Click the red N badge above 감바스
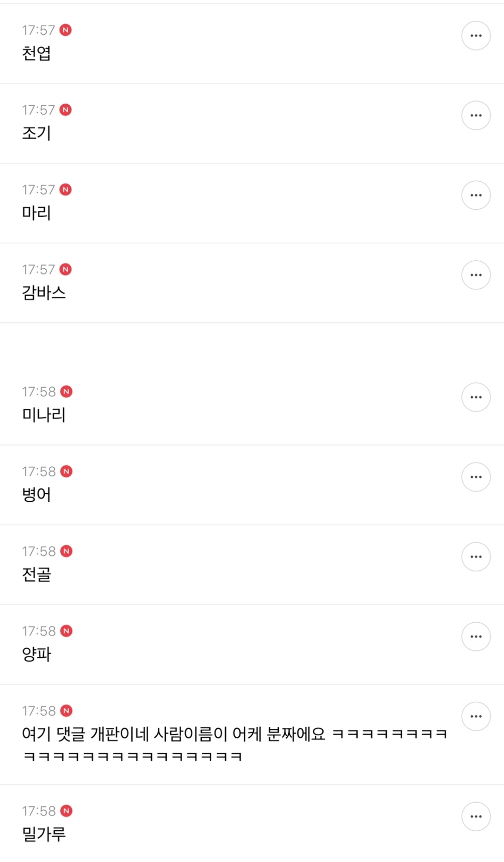Viewport: 504px width, 862px height. point(65,270)
